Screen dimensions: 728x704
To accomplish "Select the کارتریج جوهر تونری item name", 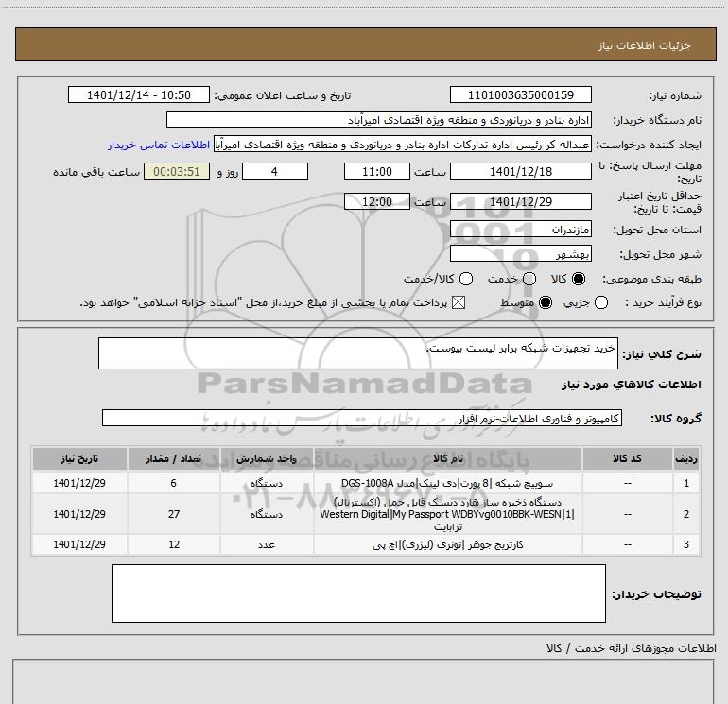I will pos(447,544).
